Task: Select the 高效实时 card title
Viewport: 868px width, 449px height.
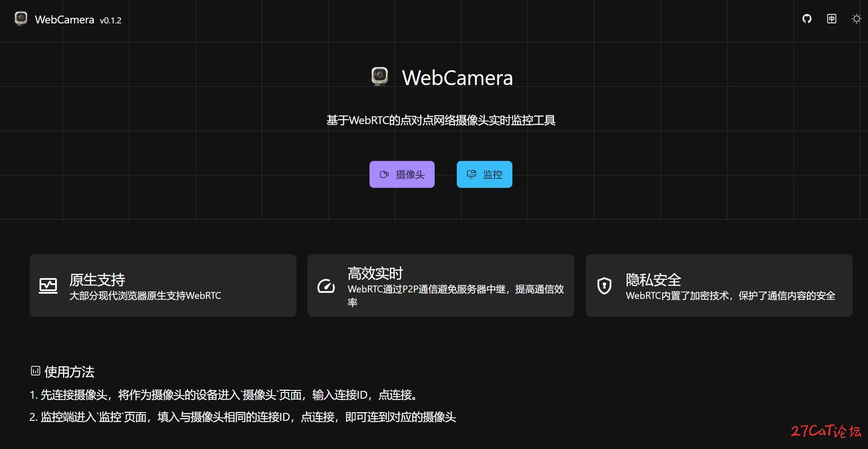Action: [375, 273]
